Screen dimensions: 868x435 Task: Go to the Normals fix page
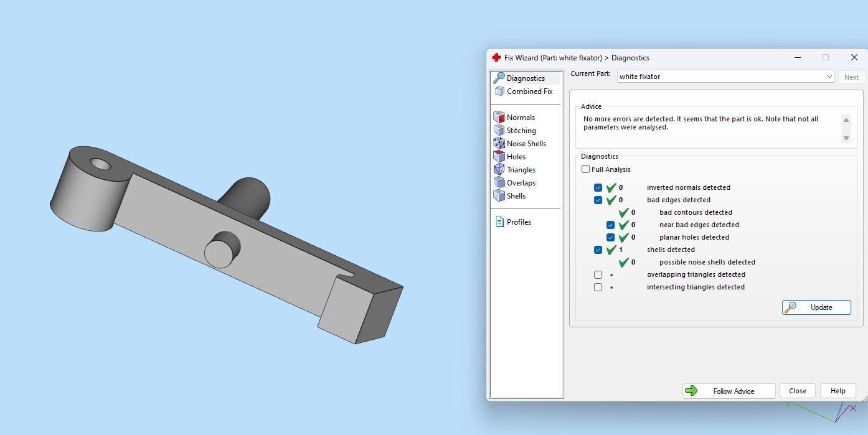(x=521, y=118)
